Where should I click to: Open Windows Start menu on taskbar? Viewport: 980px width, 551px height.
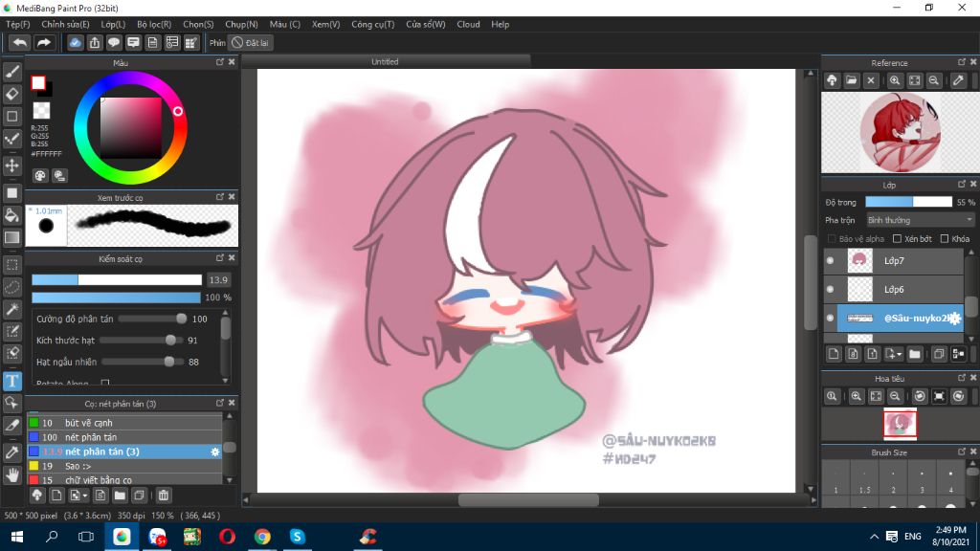pyautogui.click(x=17, y=537)
